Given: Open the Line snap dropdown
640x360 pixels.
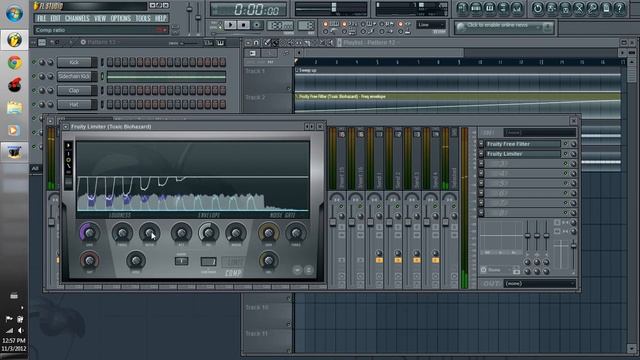Looking at the screenshot, I should 431,25.
